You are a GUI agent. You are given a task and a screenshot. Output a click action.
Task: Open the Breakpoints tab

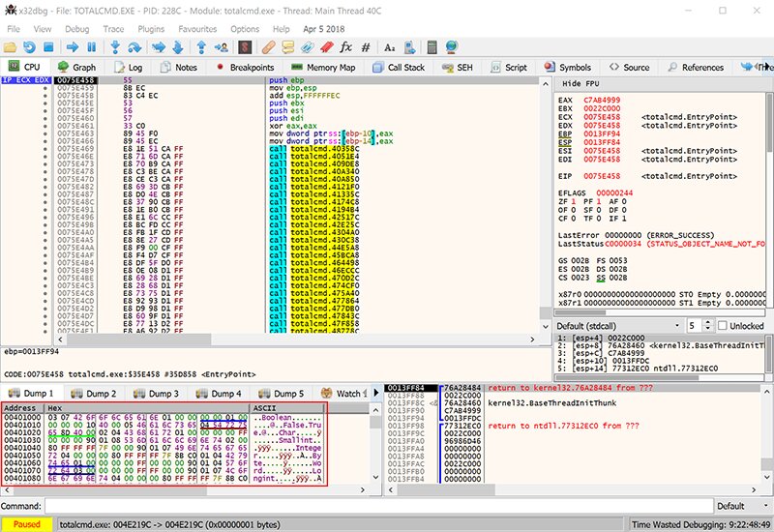click(x=246, y=67)
